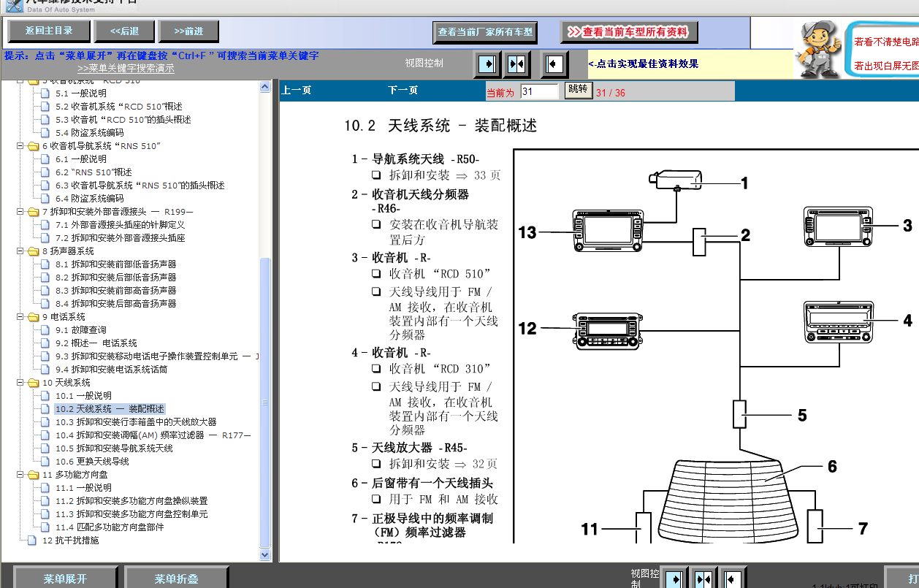Click the 跳转 button
The width and height of the screenshot is (919, 588).
pyautogui.click(x=577, y=90)
